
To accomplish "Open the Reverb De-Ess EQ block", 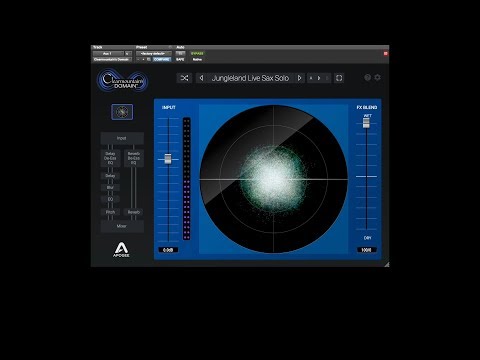I will [x=134, y=158].
